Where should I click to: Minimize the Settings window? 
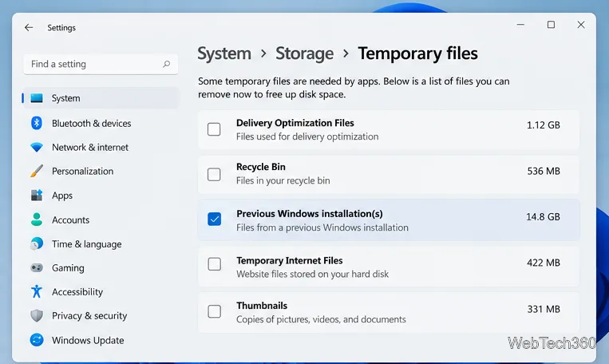[x=521, y=25]
